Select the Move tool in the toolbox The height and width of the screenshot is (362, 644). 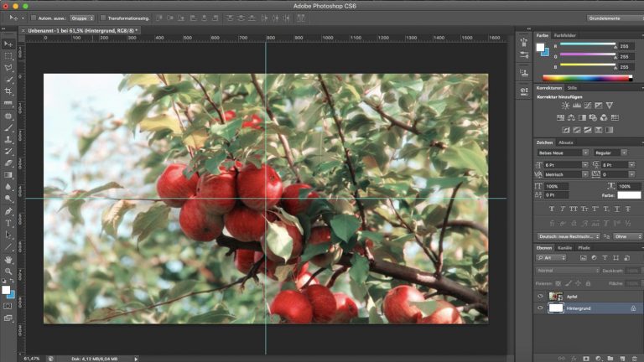(8, 44)
